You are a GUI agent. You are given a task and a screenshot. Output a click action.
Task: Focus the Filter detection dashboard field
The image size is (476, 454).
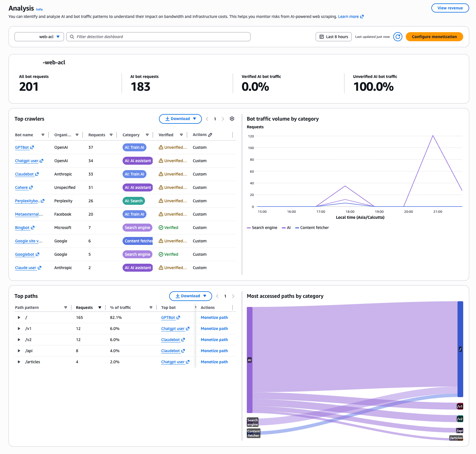pyautogui.click(x=158, y=37)
